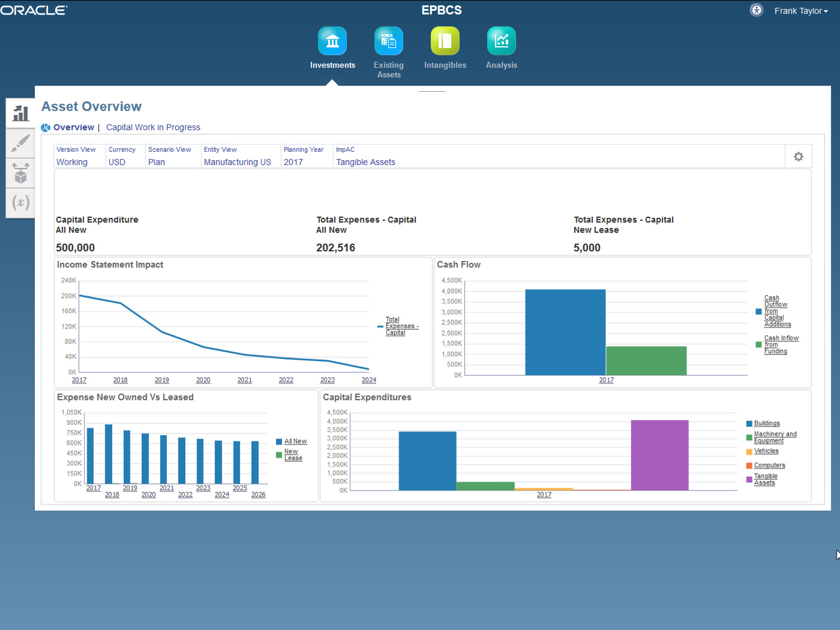Screen dimensions: 840x630
Task: Select the bar chart dashboard sidebar icon
Action: pos(21,114)
